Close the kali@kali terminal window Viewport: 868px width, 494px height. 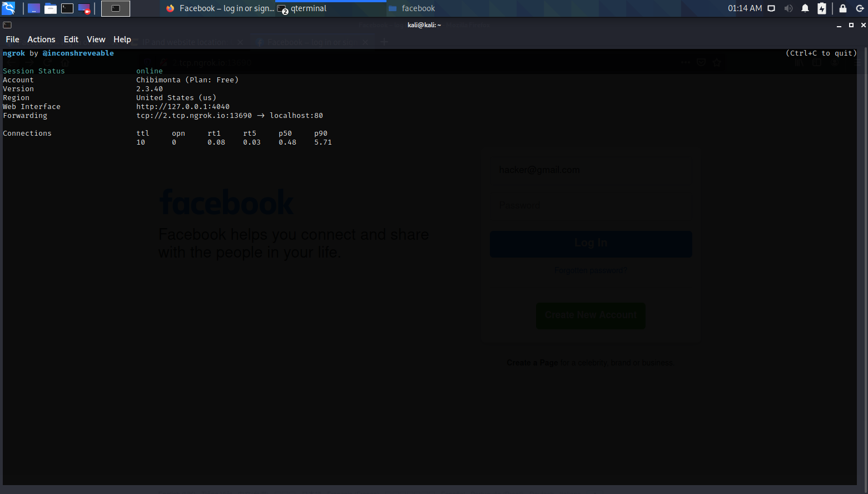[x=864, y=25]
